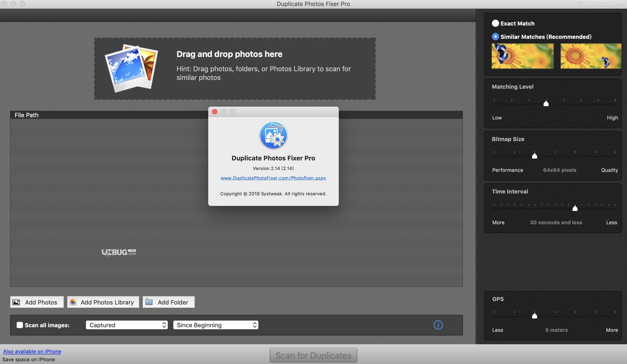Click the 'Save space on iPhone' text
This screenshot has height=364, width=627.
[x=28, y=359]
